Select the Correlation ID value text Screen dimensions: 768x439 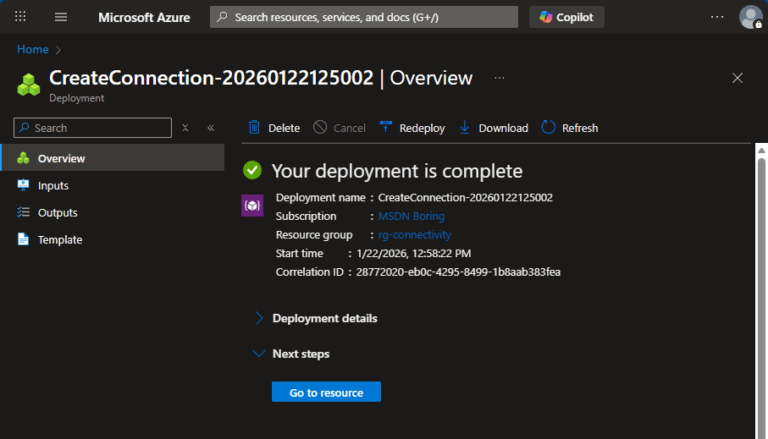pos(458,272)
